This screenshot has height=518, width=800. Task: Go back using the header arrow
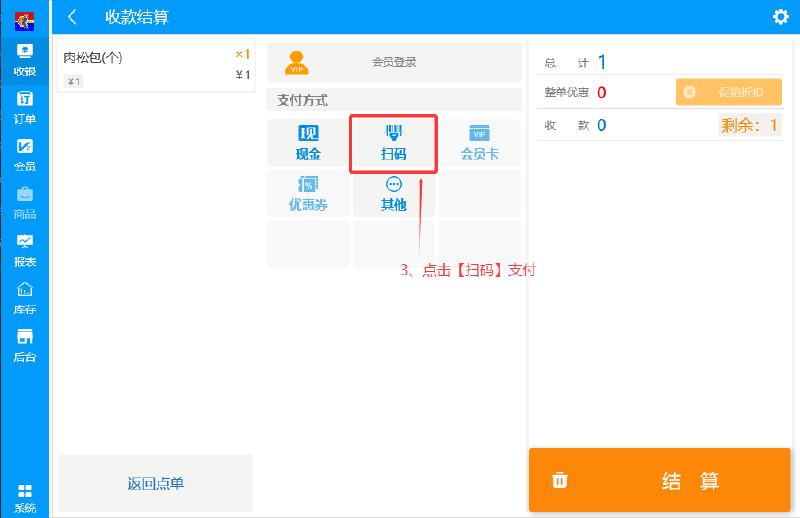(x=72, y=17)
